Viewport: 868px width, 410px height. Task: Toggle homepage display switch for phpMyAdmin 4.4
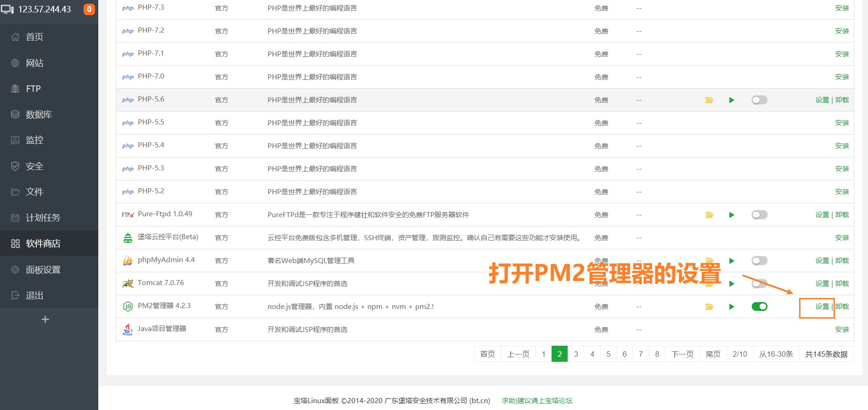point(759,260)
